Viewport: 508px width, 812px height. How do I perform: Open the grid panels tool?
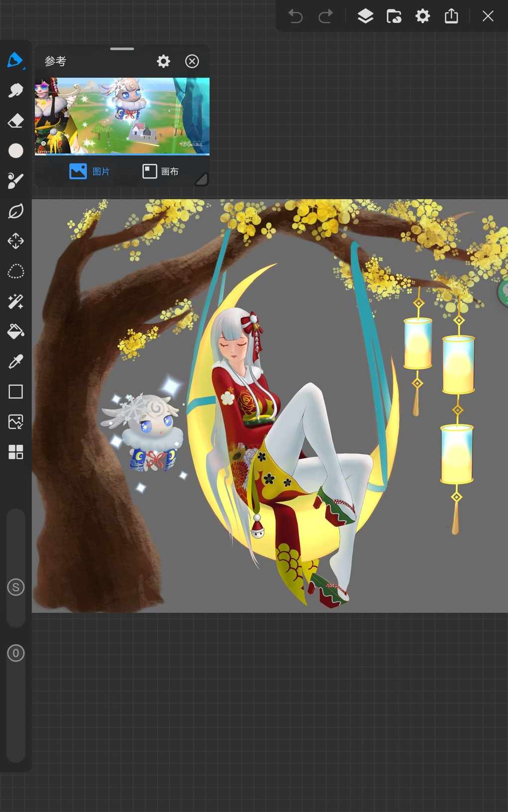pos(15,452)
